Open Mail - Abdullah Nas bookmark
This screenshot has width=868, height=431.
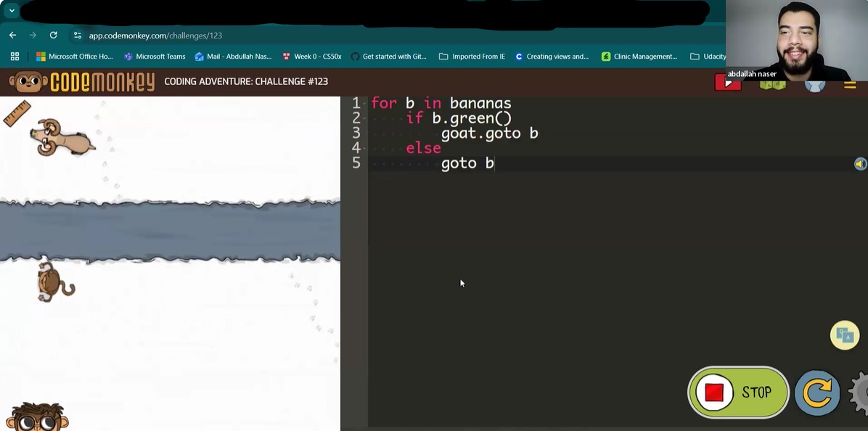pos(233,57)
